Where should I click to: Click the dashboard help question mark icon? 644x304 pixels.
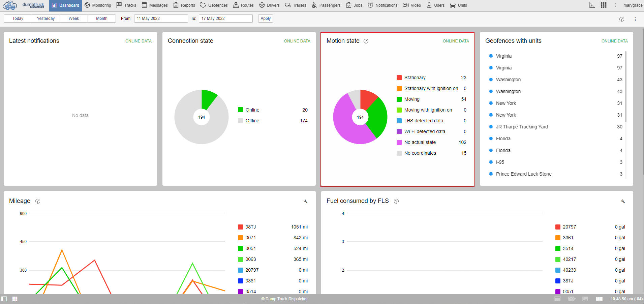pos(622,19)
